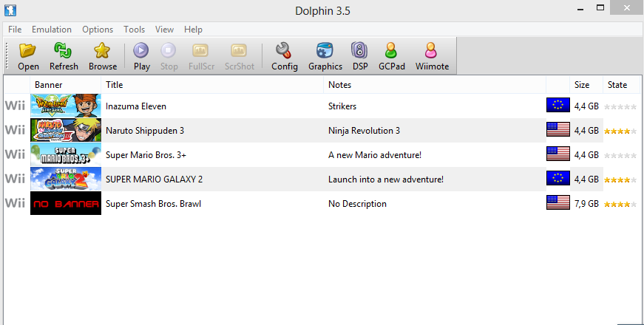The height and width of the screenshot is (325, 644).
Task: Click the Open folder toolbar icon
Action: click(x=28, y=51)
